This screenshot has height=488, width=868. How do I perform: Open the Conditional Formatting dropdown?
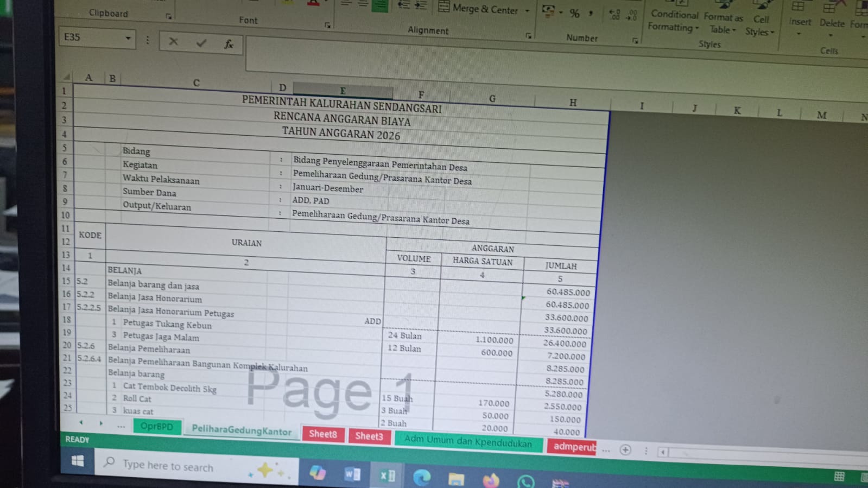(x=674, y=20)
